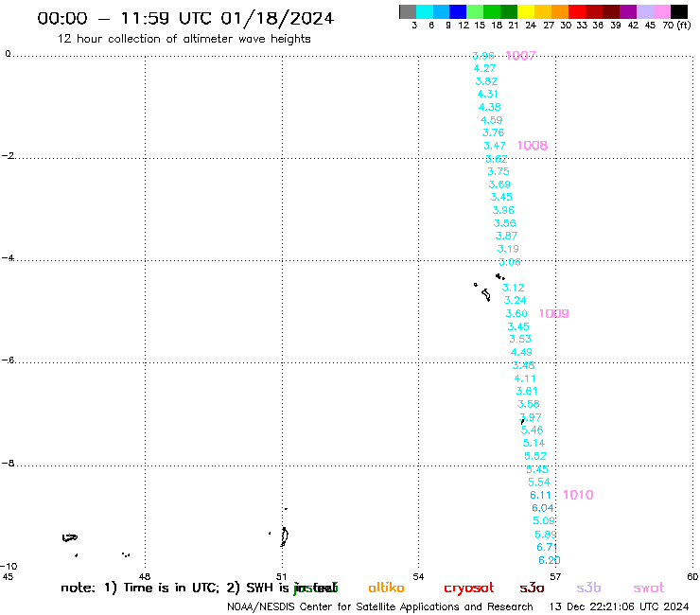Click the 'note: 1) Time is in UTC' text

tap(139, 588)
